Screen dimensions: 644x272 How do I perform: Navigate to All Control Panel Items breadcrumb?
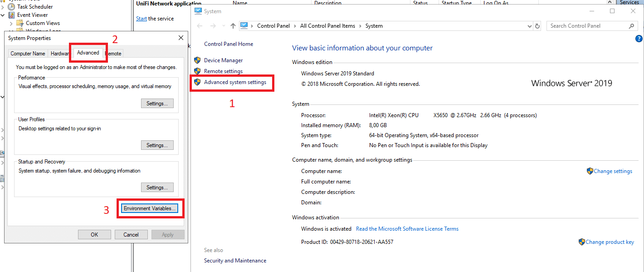pos(327,26)
